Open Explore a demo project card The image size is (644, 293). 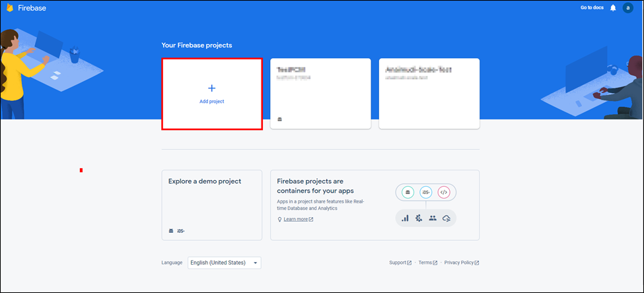[212, 205]
